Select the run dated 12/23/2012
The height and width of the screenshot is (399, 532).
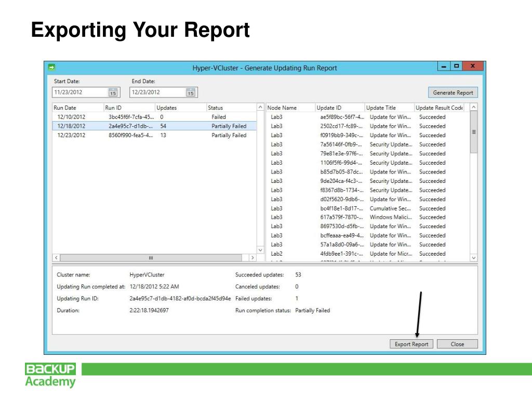point(154,135)
